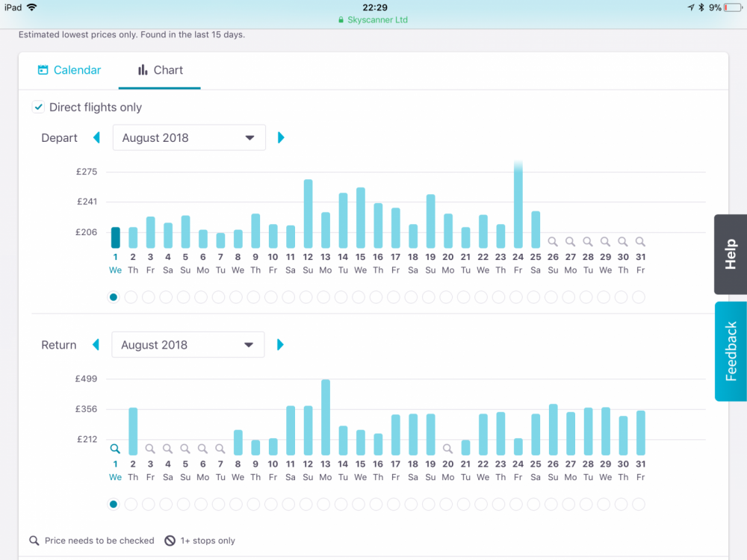Select depart radio button for day 2
The image size is (747, 560).
(131, 297)
